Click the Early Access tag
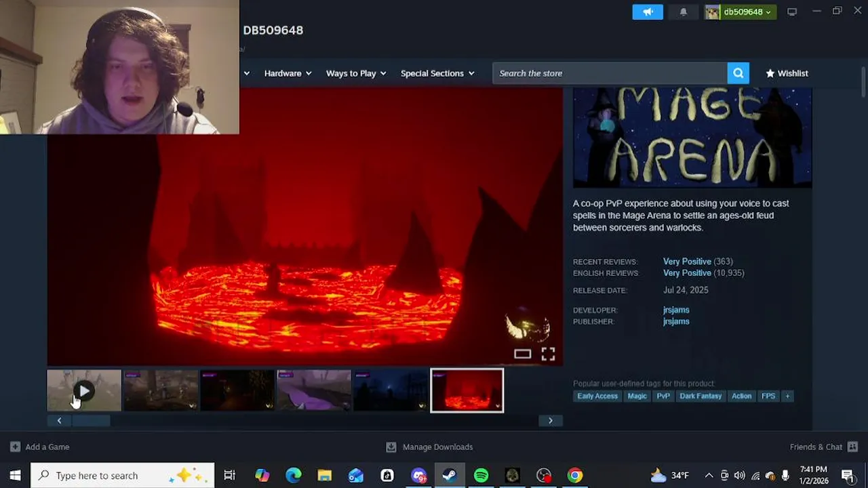Screen dimensions: 868x488 click(597, 396)
